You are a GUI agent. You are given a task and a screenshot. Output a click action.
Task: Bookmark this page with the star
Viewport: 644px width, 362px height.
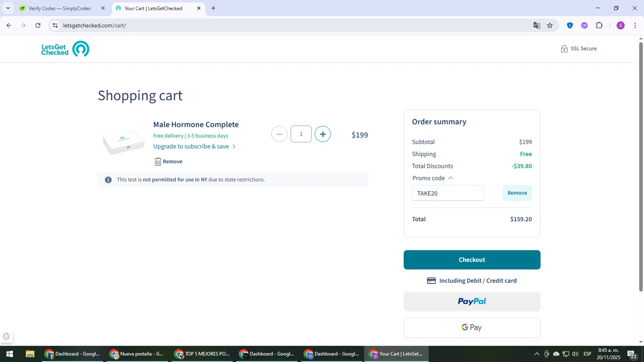550,25
